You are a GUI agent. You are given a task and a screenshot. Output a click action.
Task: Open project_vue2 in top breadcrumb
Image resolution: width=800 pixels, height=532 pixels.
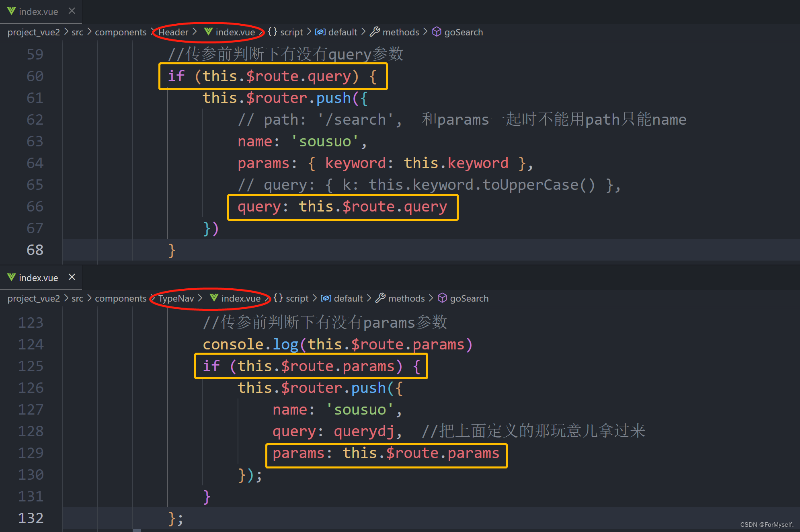(34, 32)
